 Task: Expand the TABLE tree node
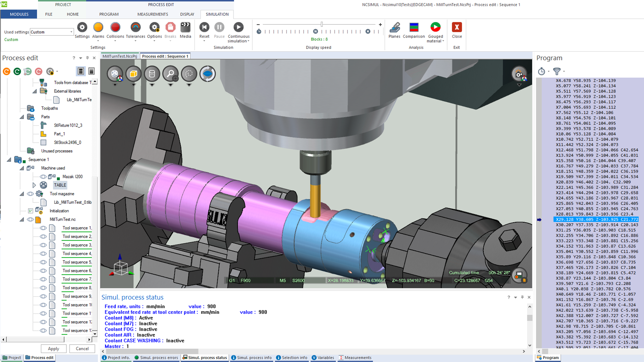pyautogui.click(x=34, y=185)
